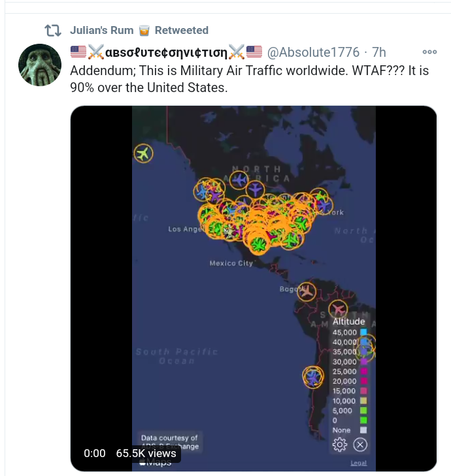This screenshot has height=476, width=451.
Task: Click the 45,000 altitude color swatch
Action: click(x=363, y=332)
